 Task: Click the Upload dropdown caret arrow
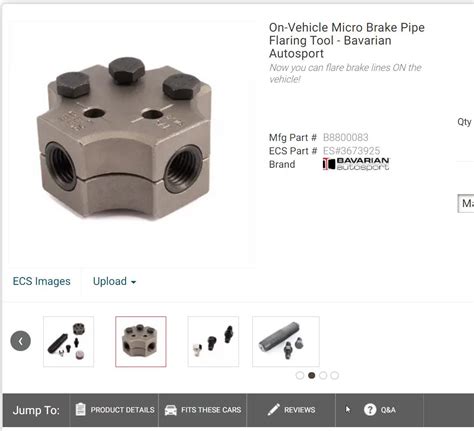point(133,282)
